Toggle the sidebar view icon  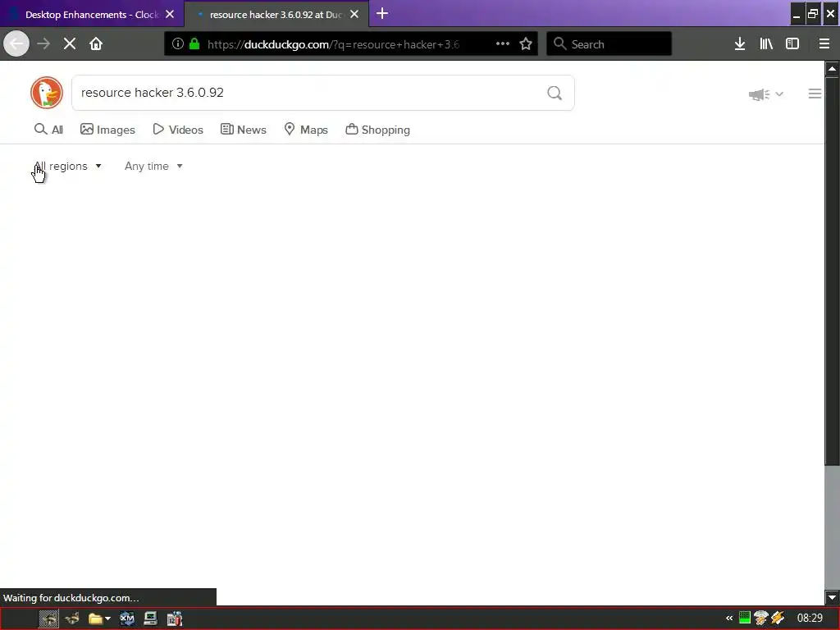[x=792, y=44]
